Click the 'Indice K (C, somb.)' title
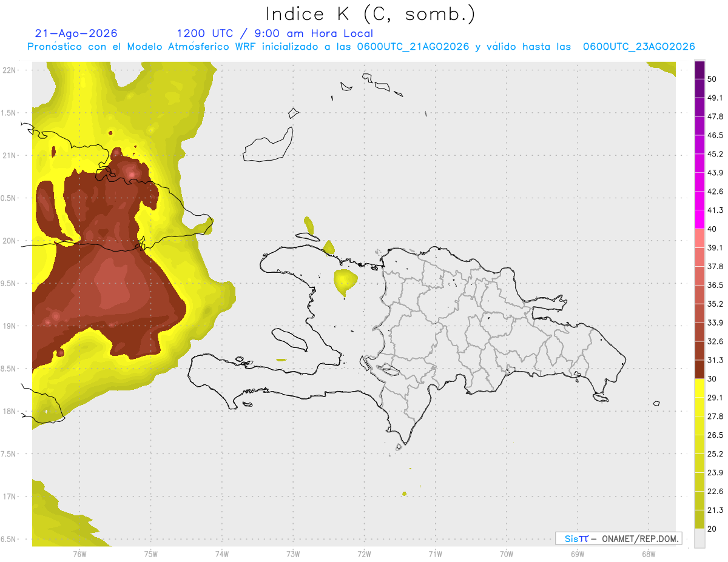Image resolution: width=728 pixels, height=562 pixels. [x=371, y=15]
